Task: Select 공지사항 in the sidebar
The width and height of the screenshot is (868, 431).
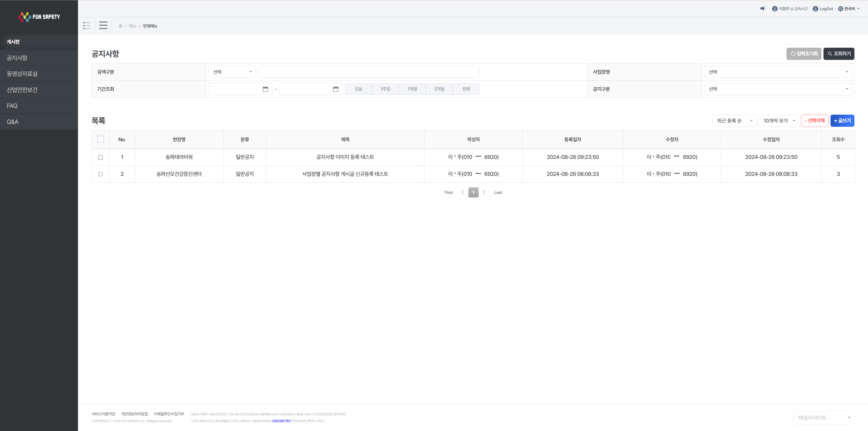Action: pos(39,58)
